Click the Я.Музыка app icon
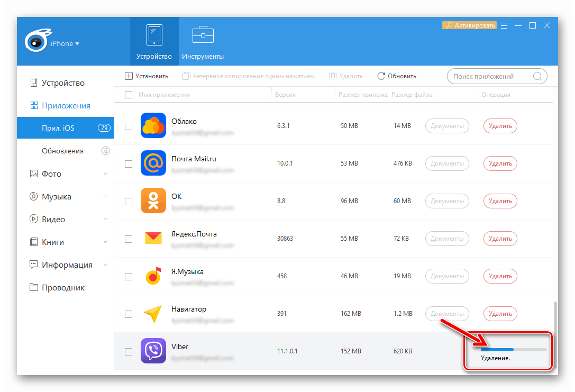The height and width of the screenshot is (392, 575). click(153, 276)
